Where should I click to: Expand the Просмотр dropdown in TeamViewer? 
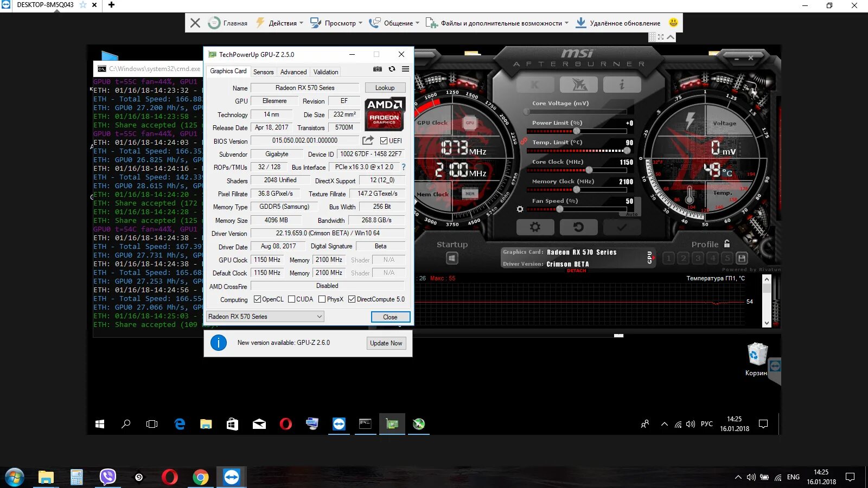pos(336,23)
